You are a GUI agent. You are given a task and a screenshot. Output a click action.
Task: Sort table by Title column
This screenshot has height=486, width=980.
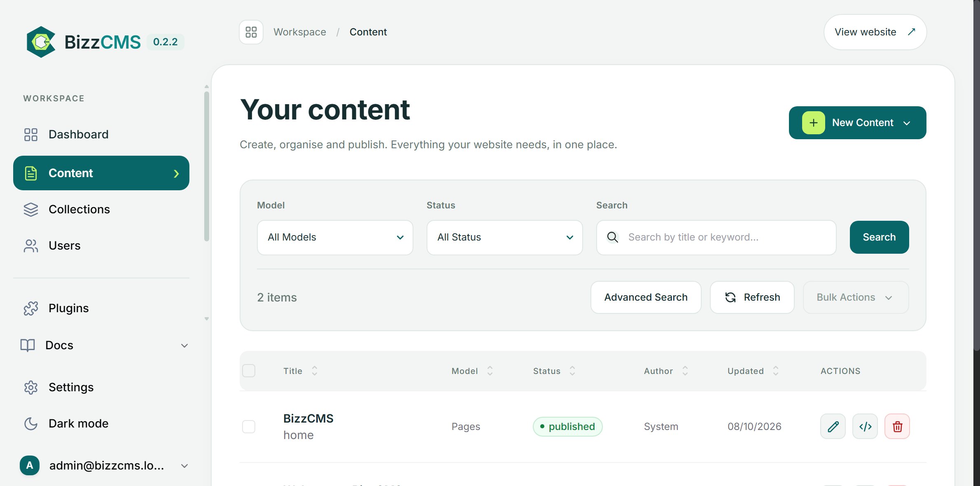(300, 371)
